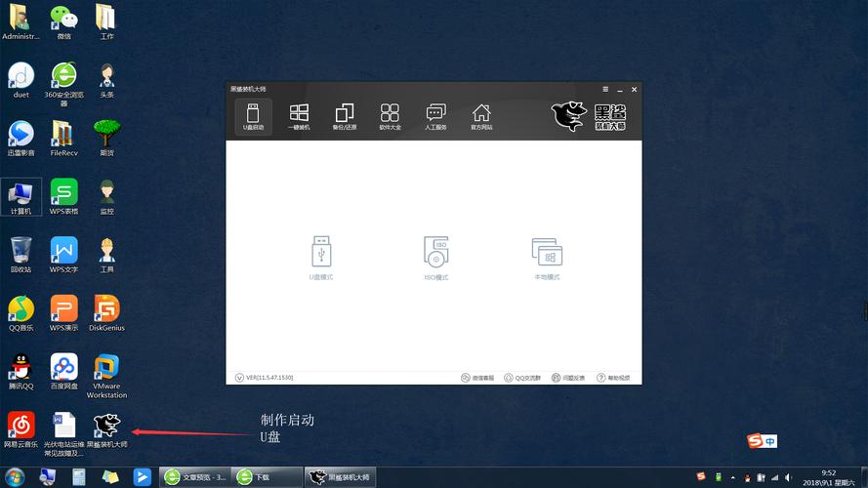Select 回收站 on desktop
The width and height of the screenshot is (868, 488).
pos(21,255)
